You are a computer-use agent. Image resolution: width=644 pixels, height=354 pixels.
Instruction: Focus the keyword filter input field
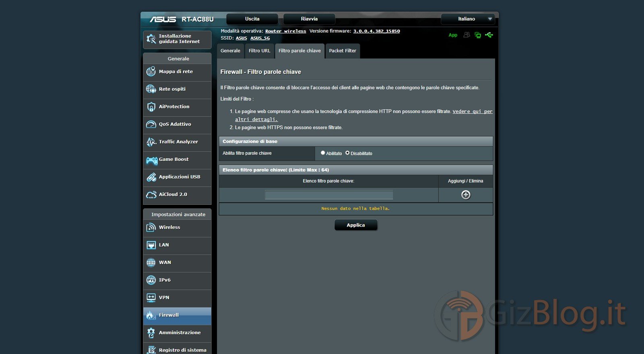329,195
